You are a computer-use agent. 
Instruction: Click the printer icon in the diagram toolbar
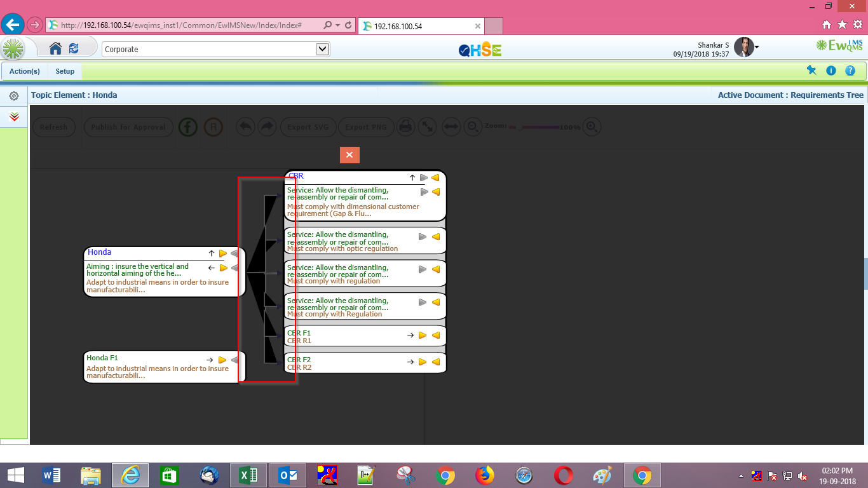point(406,127)
